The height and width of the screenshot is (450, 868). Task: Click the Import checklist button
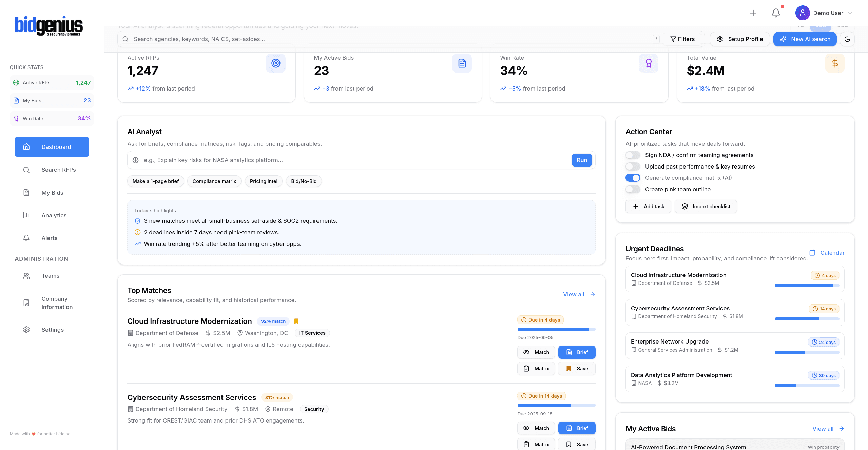[706, 206]
